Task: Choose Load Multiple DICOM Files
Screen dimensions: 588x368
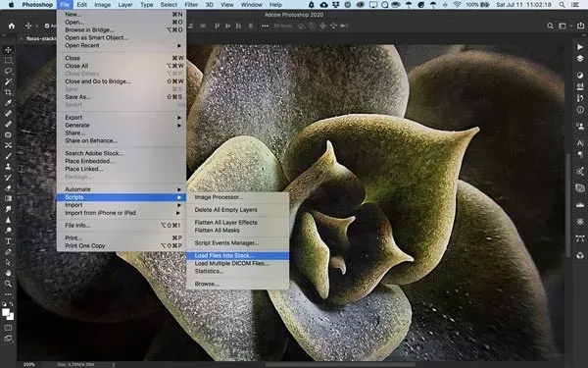Action: click(238, 264)
